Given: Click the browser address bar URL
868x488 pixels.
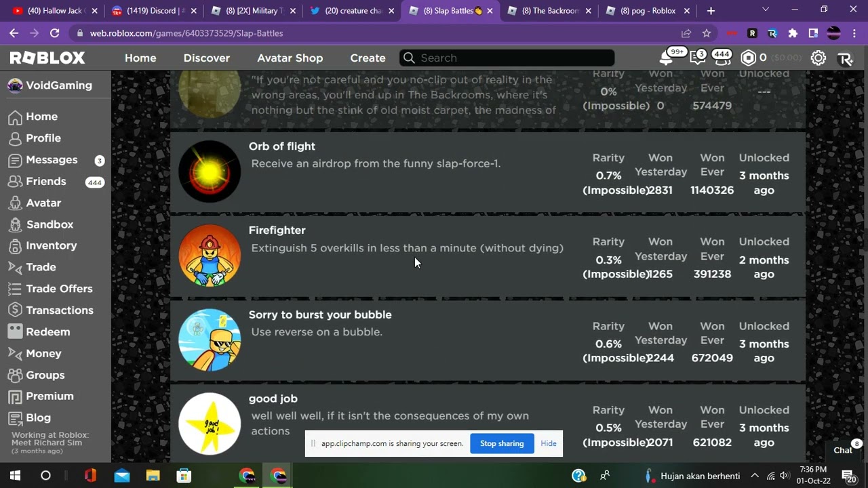Looking at the screenshot, I should pos(186,33).
